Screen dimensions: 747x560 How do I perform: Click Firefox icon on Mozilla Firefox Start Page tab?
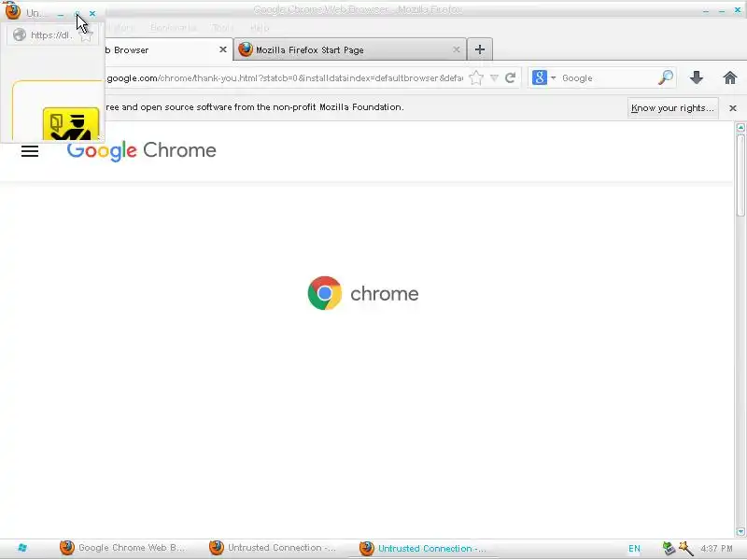pyautogui.click(x=246, y=49)
